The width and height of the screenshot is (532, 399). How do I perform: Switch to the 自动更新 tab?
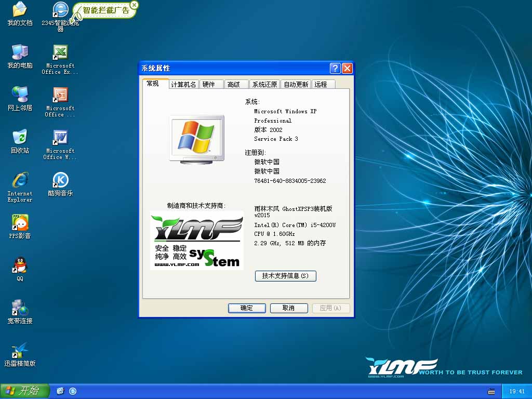tap(296, 84)
